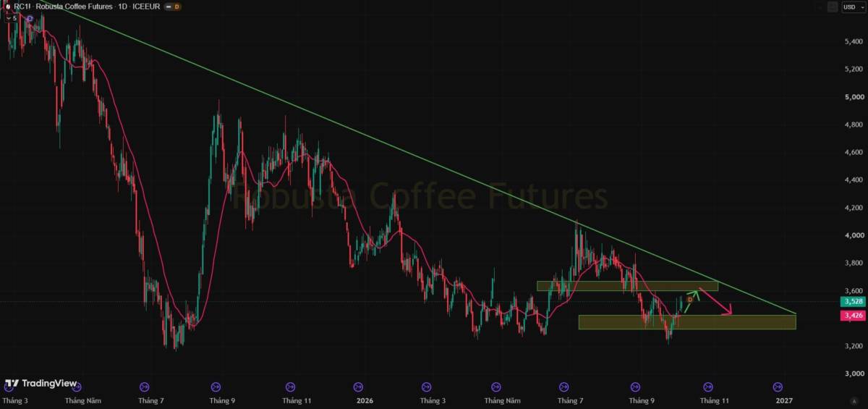Click the 2026 year label on time axis
The width and height of the screenshot is (868, 409).
pos(365,400)
